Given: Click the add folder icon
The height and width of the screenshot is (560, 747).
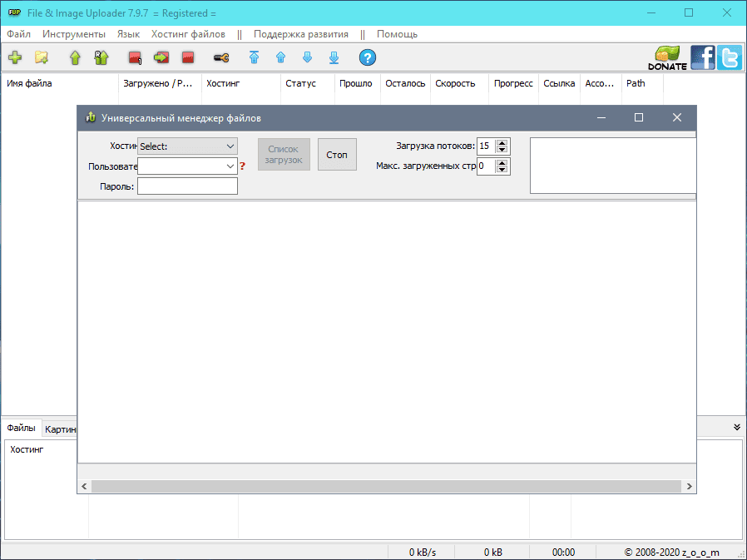Looking at the screenshot, I should click(x=42, y=57).
